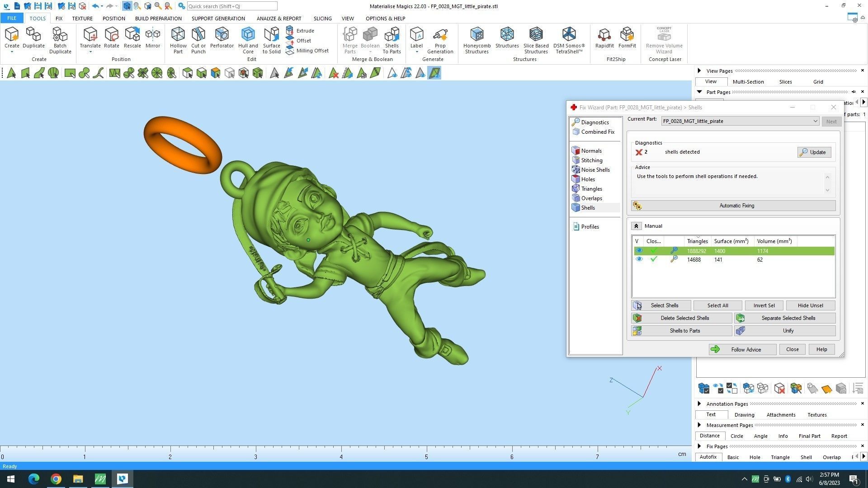Click the Follow Advice button
This screenshot has width=868, height=488.
(742, 349)
